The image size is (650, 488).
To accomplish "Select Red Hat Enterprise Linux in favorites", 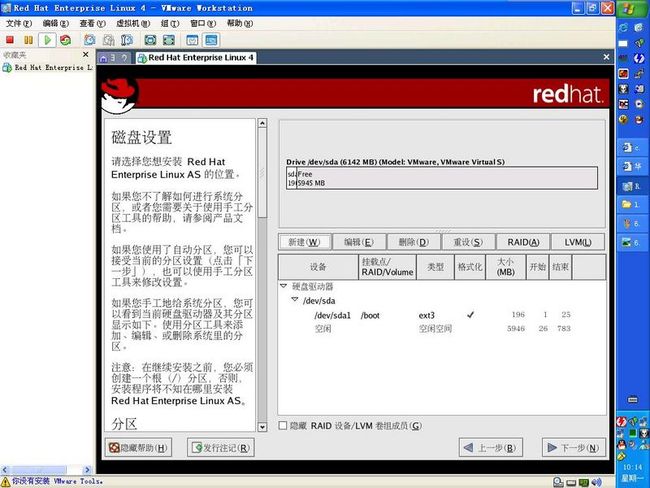I will [48, 67].
